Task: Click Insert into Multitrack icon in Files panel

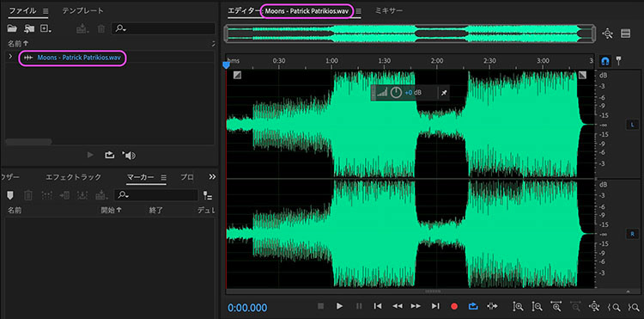Action: pyautogui.click(x=82, y=28)
